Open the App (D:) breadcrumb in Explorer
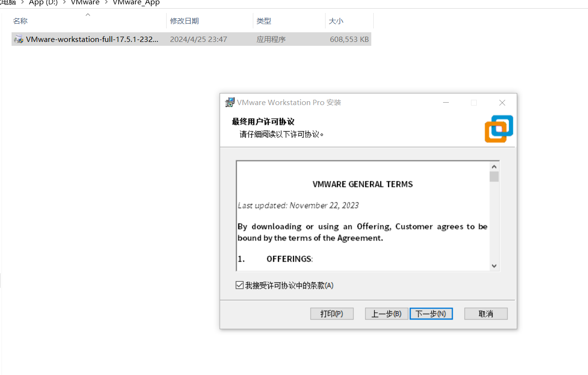This screenshot has width=588, height=375. [x=43, y=2]
